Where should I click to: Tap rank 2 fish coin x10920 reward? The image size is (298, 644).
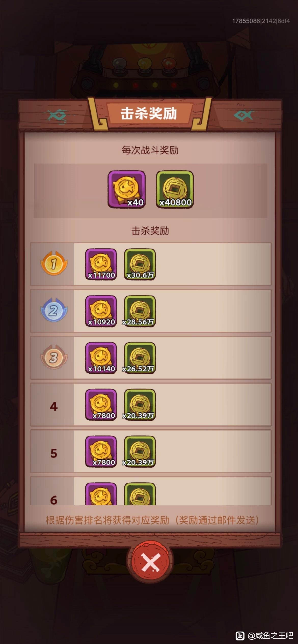click(x=101, y=311)
